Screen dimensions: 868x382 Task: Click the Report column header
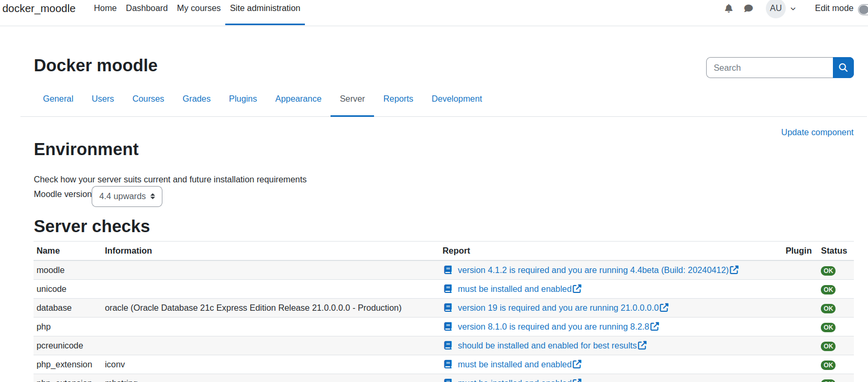456,250
